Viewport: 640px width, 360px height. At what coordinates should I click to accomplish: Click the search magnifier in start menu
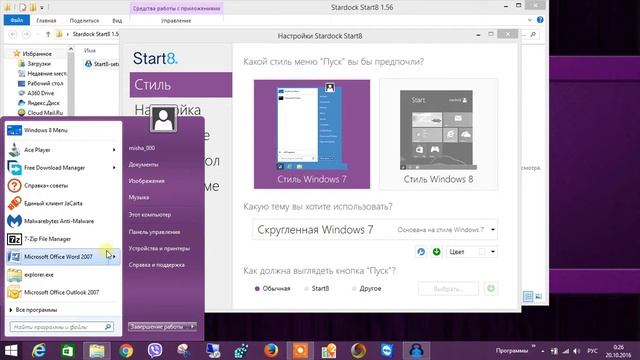tap(108, 327)
